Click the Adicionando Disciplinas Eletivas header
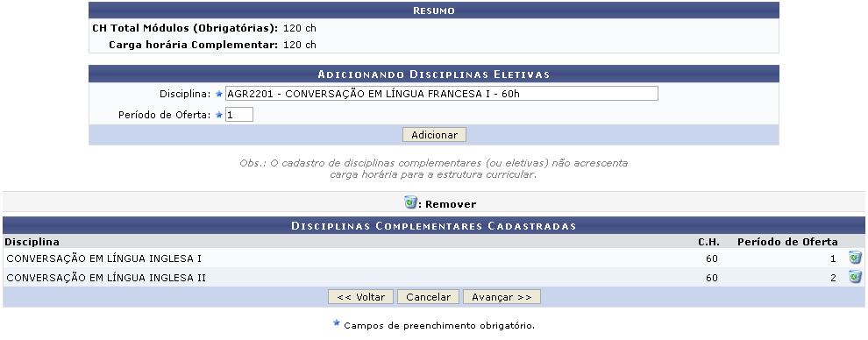Screen dimensions: 868x340 [434, 74]
